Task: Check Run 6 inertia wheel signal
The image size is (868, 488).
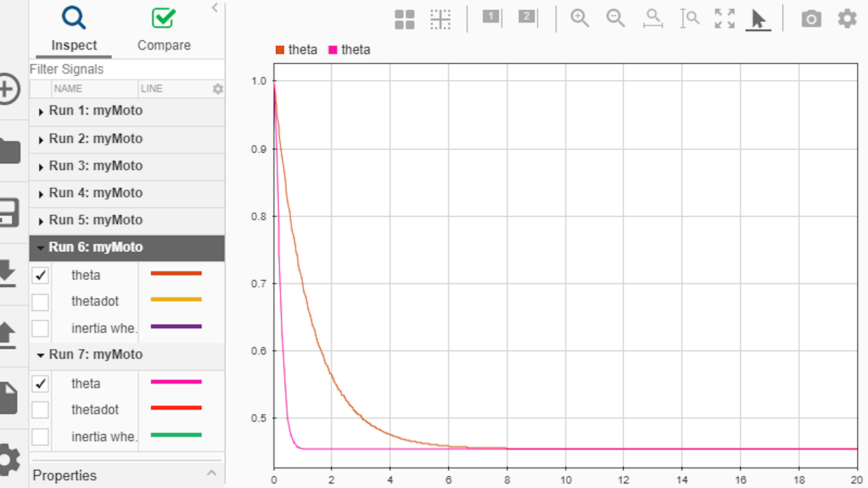Action: 40,328
